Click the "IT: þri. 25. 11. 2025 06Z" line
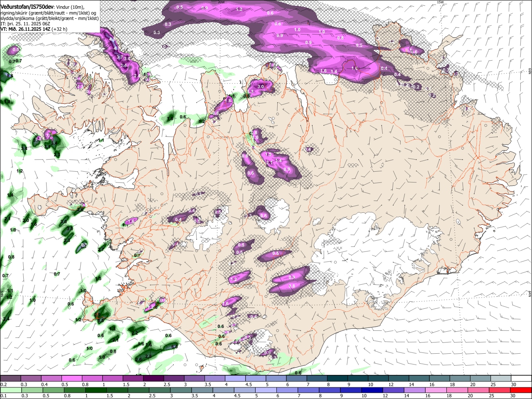 (25, 24)
